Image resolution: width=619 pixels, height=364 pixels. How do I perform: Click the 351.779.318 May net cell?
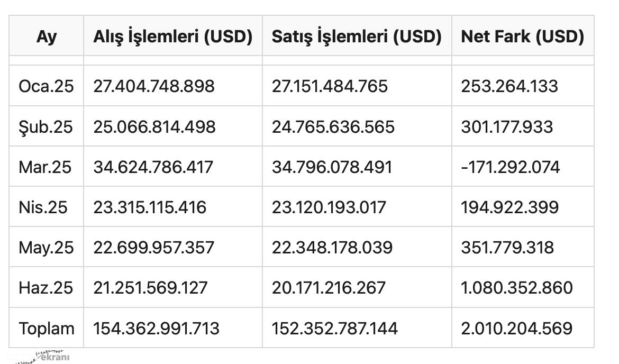coord(508,248)
